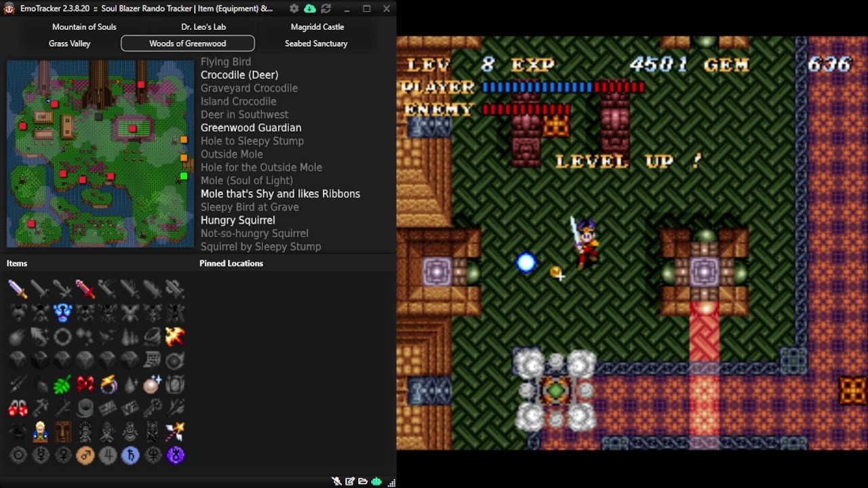Select Island Crocodile location
The height and width of the screenshot is (488, 868).
[x=238, y=101]
